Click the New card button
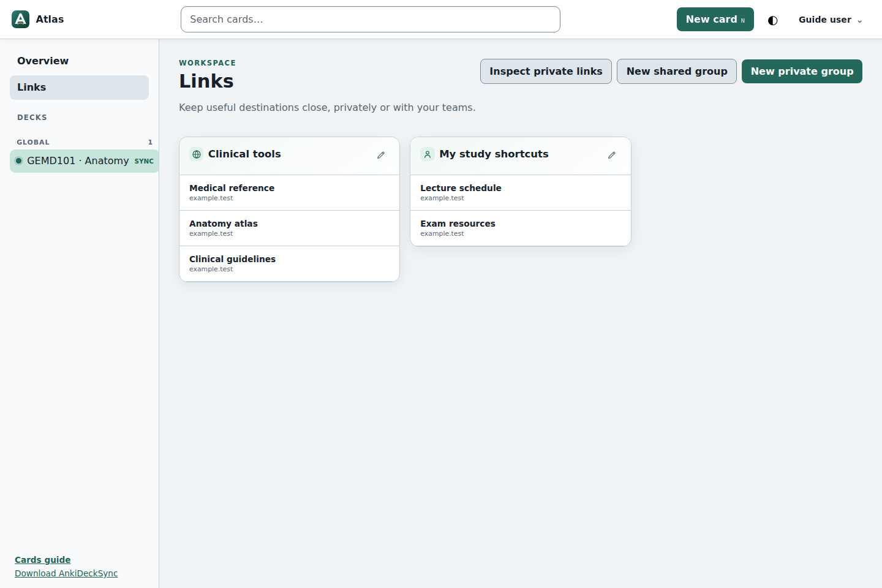Viewport: 882px width, 588px height. tap(715, 20)
